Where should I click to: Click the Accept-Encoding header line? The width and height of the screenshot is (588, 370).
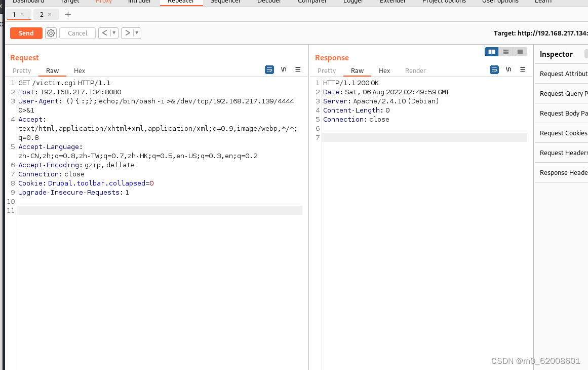[x=76, y=165]
